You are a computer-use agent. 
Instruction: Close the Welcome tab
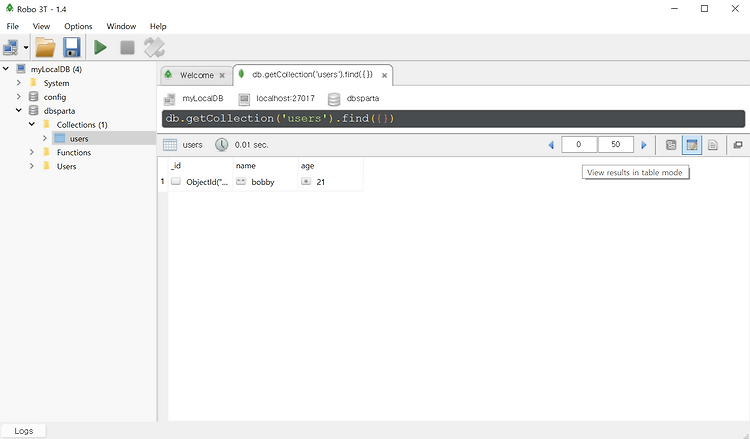[x=222, y=76]
